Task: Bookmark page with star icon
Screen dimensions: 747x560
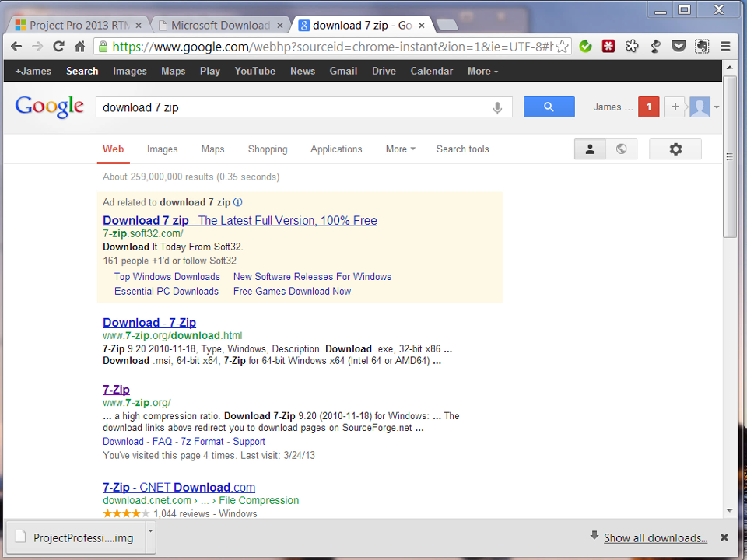Action: [x=562, y=47]
